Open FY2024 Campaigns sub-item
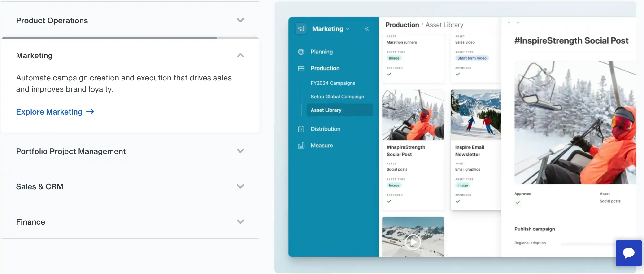Viewport: 644px width, 274px height. (x=333, y=83)
